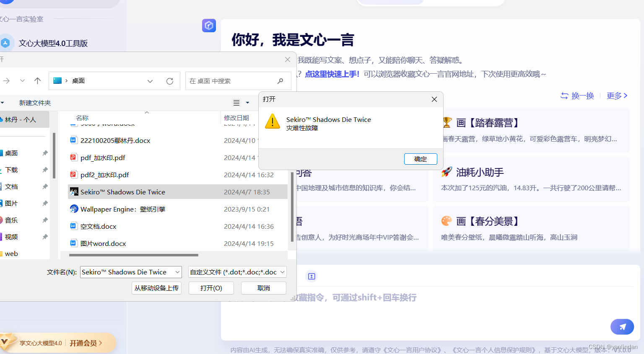Click the yellow warning triangle icon

click(273, 121)
